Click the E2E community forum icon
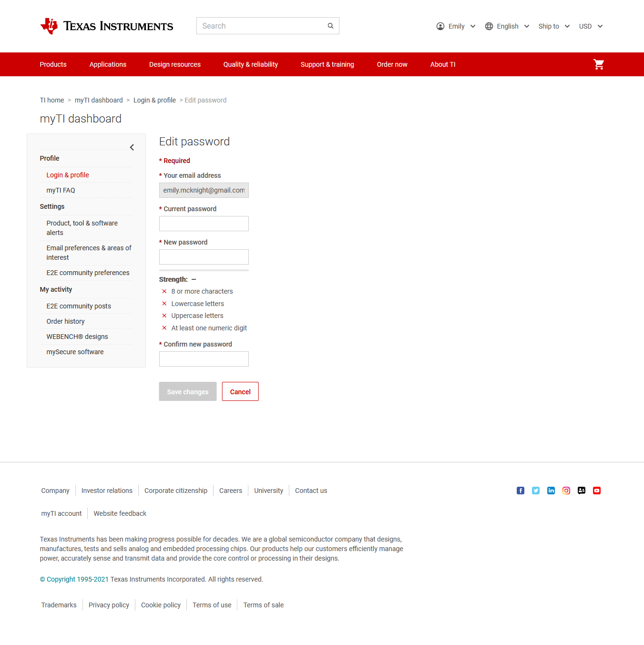 pos(582,491)
